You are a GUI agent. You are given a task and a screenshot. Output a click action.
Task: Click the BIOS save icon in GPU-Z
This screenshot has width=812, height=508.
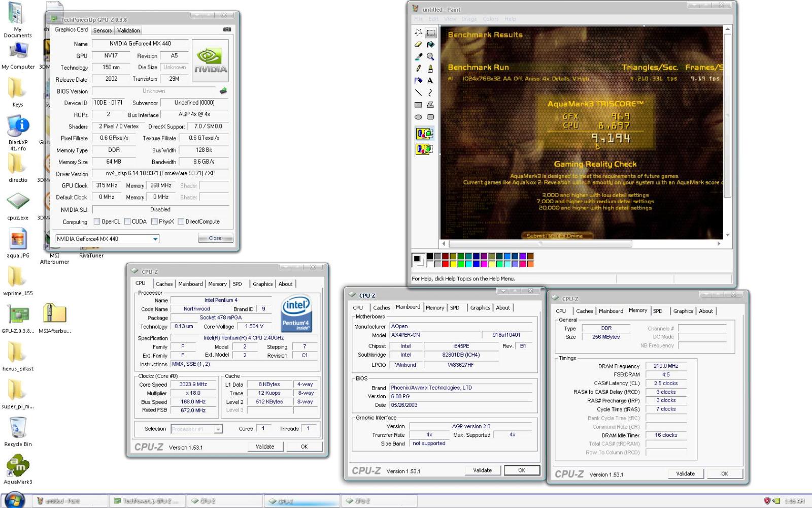click(223, 91)
